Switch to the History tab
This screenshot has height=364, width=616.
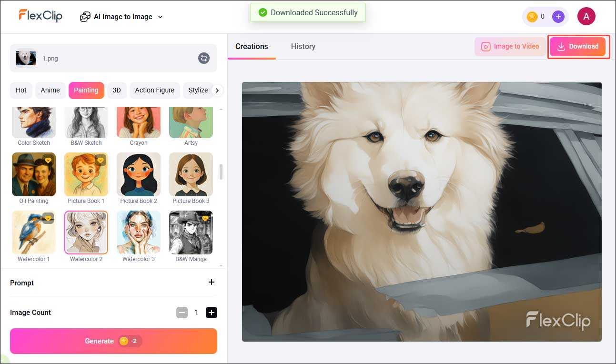pos(303,46)
